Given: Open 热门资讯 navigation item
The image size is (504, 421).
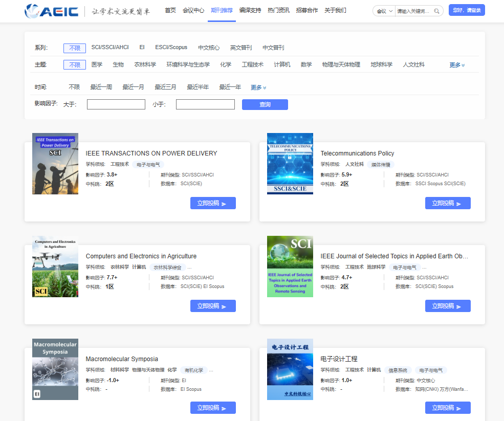Looking at the screenshot, I should tap(278, 10).
